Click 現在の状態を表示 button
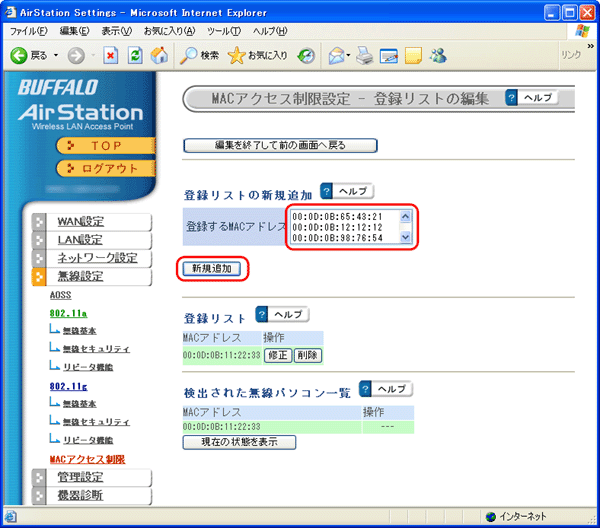 click(x=240, y=442)
